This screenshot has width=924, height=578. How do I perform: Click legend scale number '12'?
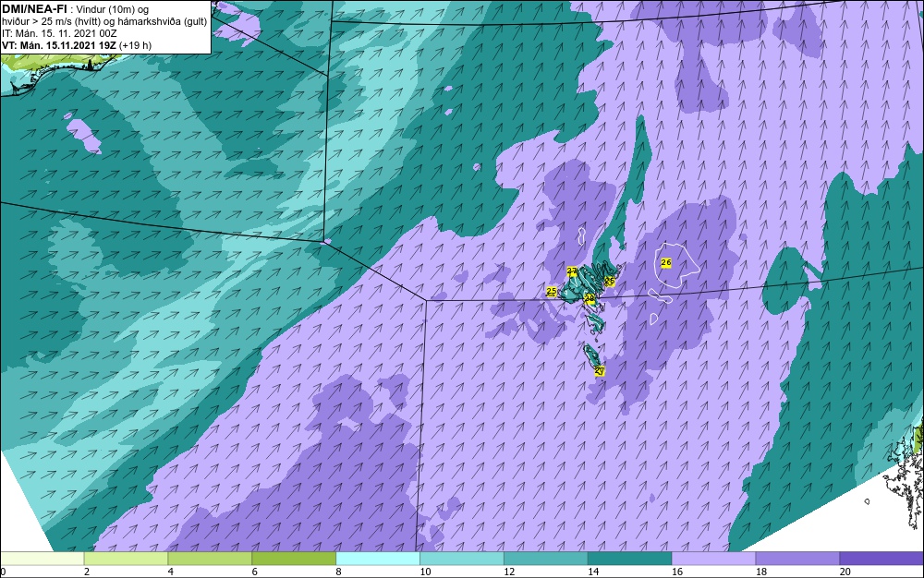(x=509, y=572)
